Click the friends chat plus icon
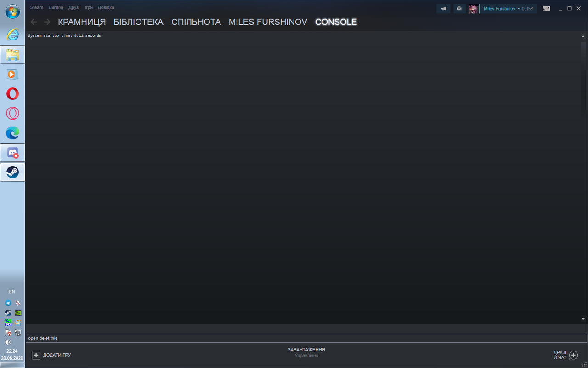The image size is (588, 368). (x=573, y=355)
